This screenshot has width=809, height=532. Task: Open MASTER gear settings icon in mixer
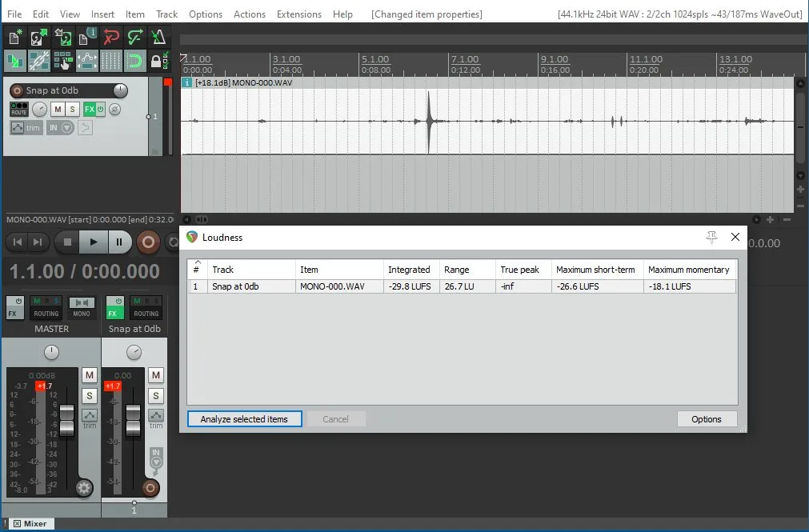click(83, 488)
